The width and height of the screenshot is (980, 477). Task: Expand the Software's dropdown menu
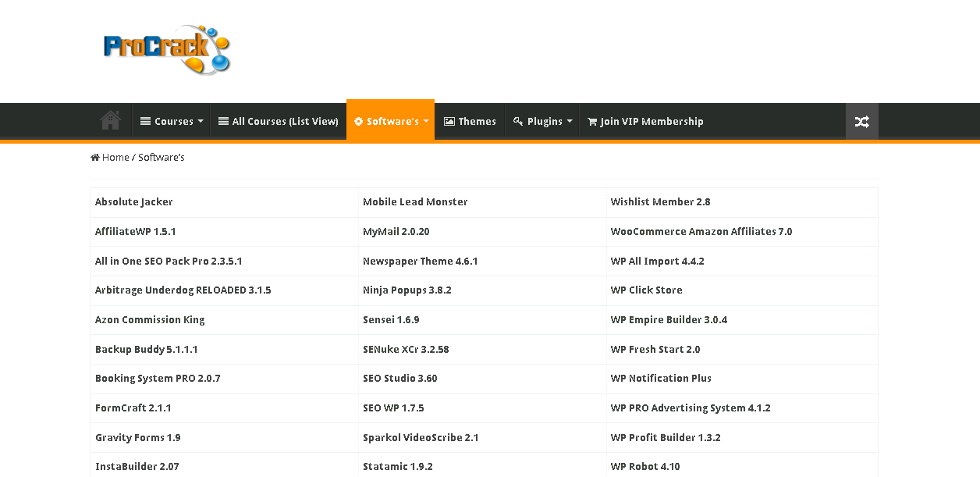coord(390,120)
